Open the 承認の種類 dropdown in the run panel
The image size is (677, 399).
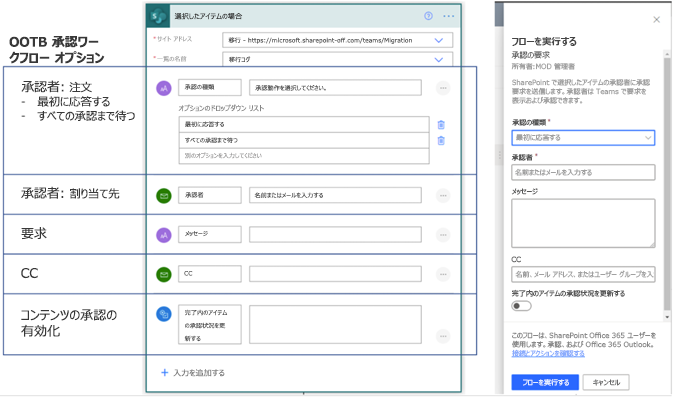[583, 138]
